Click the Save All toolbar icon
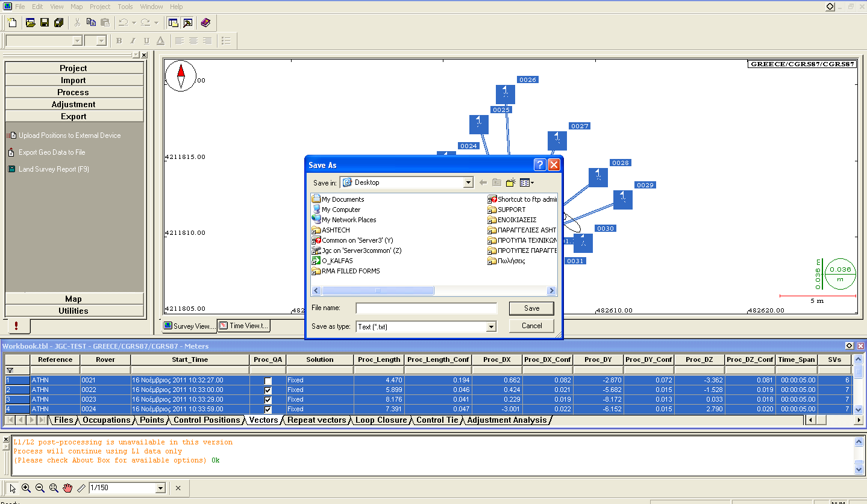Viewport: 867px width, 504px height. [x=58, y=23]
